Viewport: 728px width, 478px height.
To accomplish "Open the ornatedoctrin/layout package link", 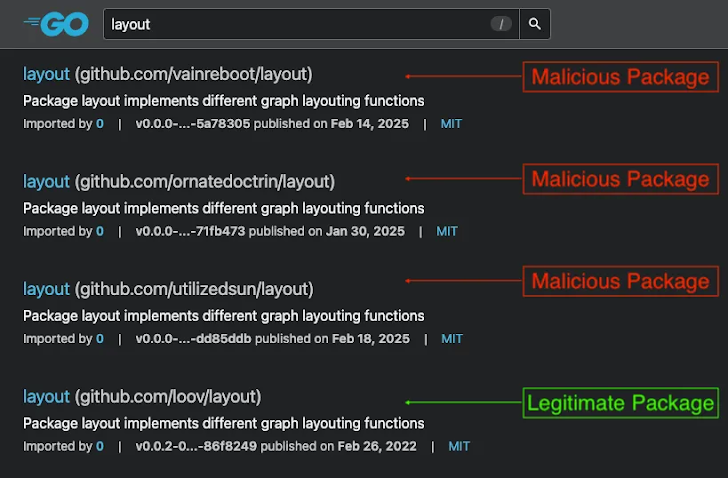I will coord(179,181).
